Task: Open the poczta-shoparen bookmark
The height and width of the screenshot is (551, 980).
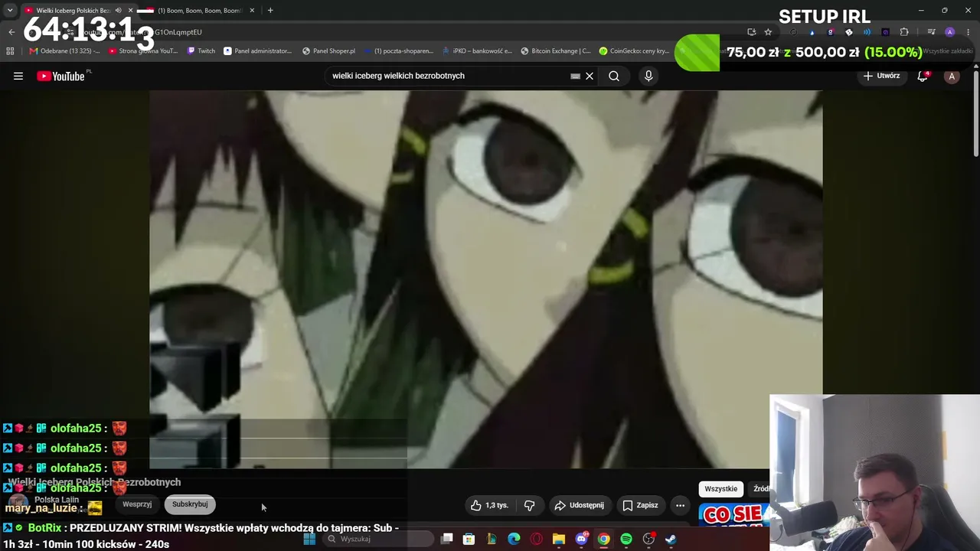Action: click(x=398, y=51)
